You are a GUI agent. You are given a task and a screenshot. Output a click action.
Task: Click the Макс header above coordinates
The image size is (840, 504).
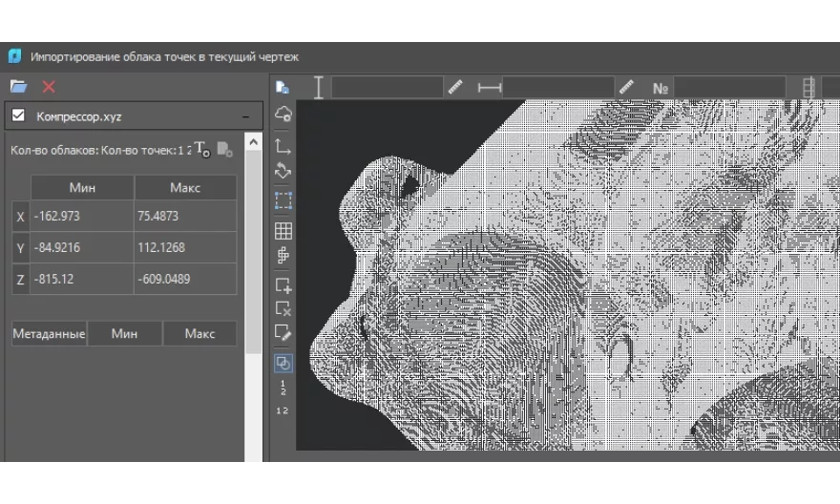[x=185, y=187]
